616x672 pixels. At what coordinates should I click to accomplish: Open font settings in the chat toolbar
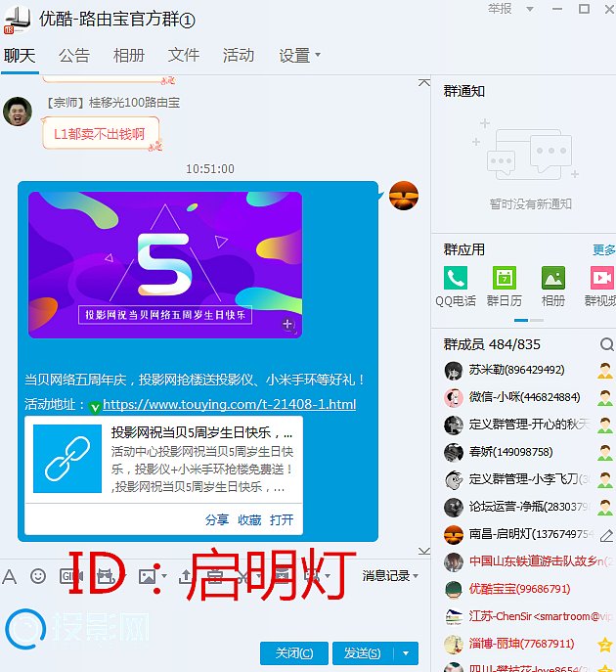click(x=9, y=576)
